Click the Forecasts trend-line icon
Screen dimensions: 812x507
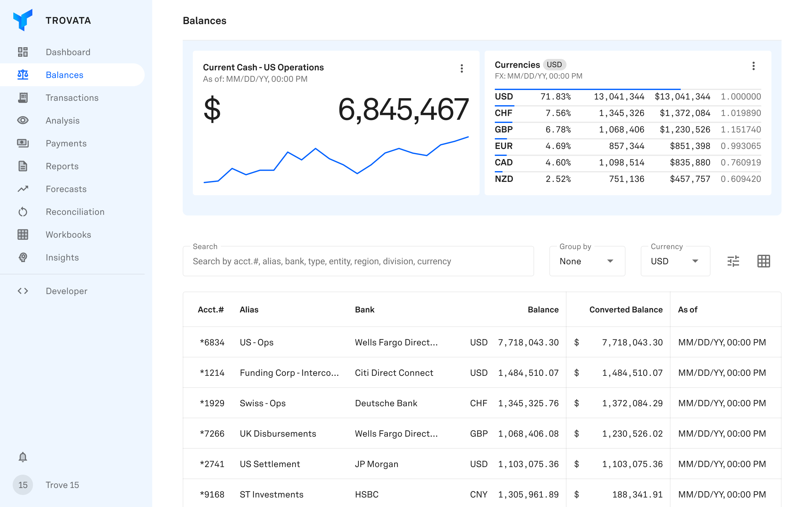[23, 189]
